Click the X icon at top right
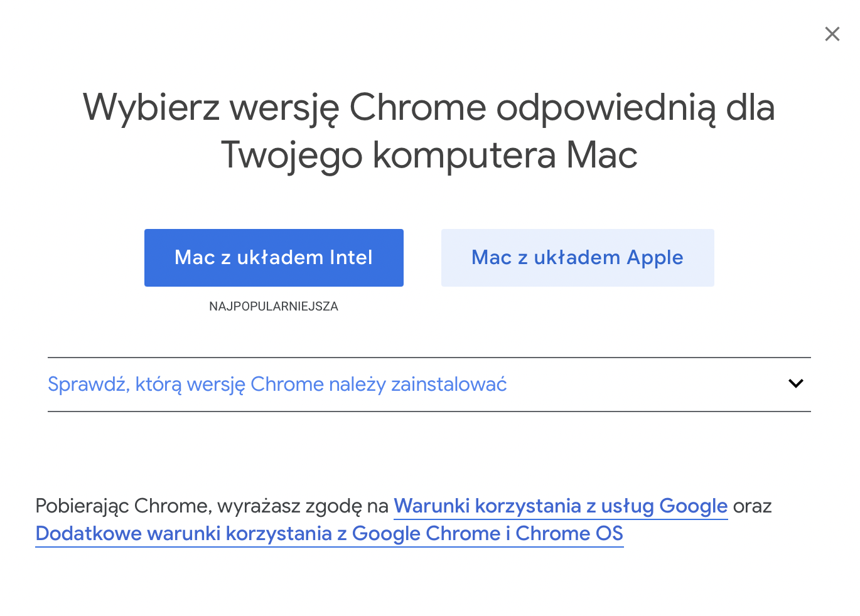This screenshot has height=616, width=860. coord(832,34)
